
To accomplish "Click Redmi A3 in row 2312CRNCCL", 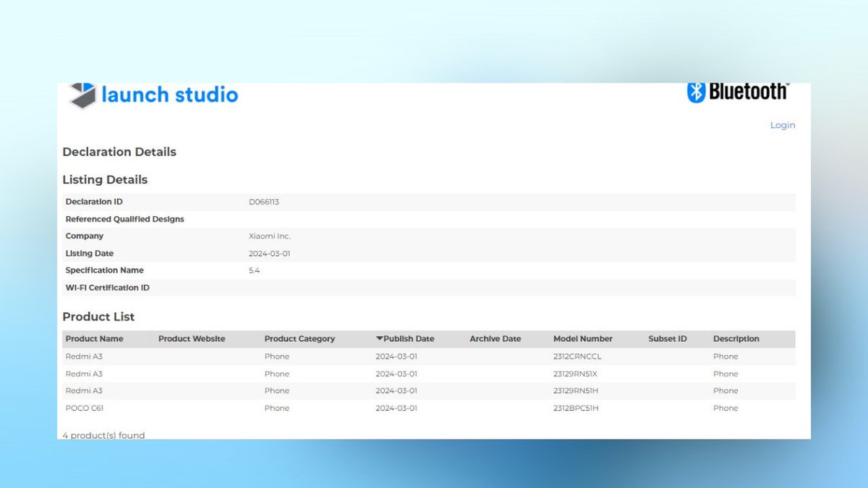I will pyautogui.click(x=84, y=356).
